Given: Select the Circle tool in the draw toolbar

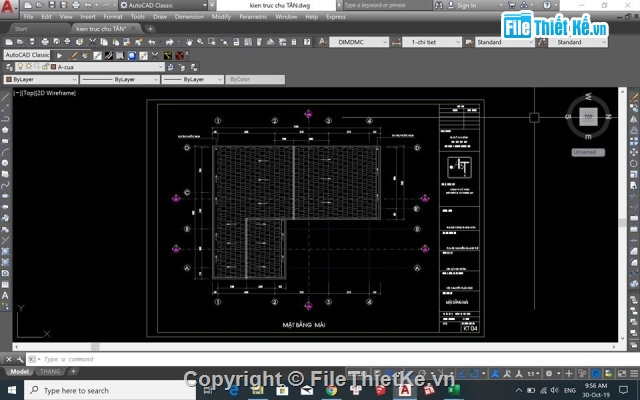Looking at the screenshot, I should (x=5, y=163).
